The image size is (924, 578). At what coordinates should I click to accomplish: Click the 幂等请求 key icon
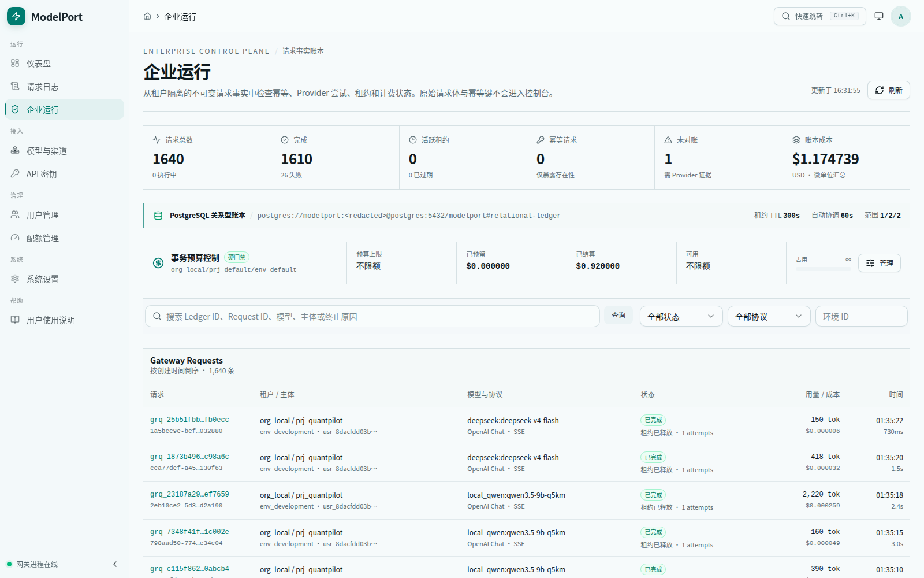(541, 140)
